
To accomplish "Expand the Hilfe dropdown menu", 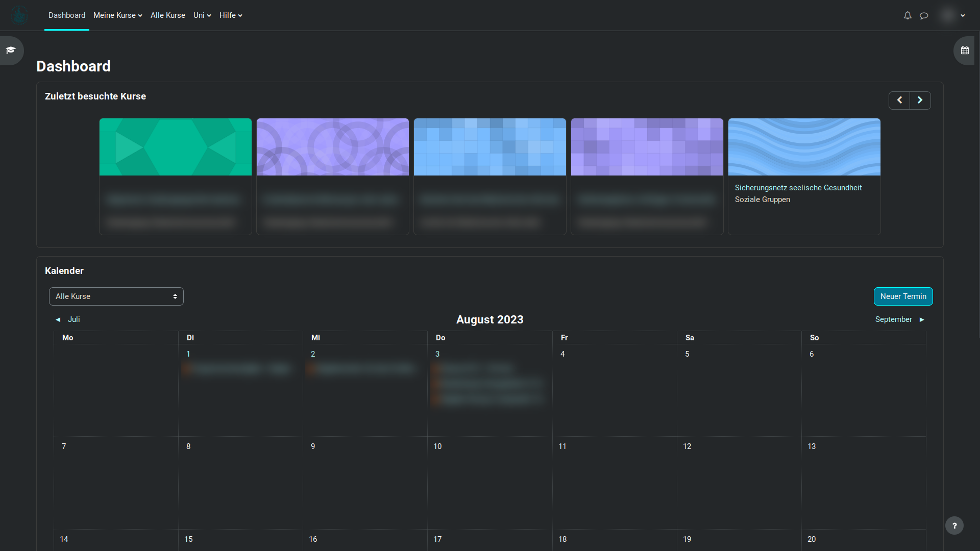I will [x=231, y=15].
